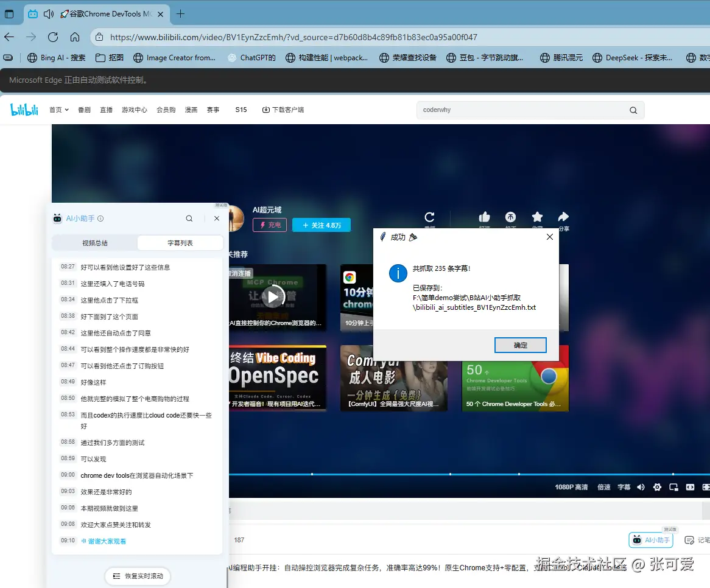Open the DeepSeek bookmark
Screen dimensions: 710x588
[x=633, y=57]
